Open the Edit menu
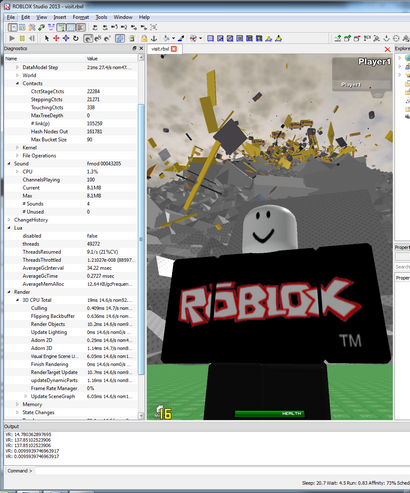 click(x=26, y=17)
